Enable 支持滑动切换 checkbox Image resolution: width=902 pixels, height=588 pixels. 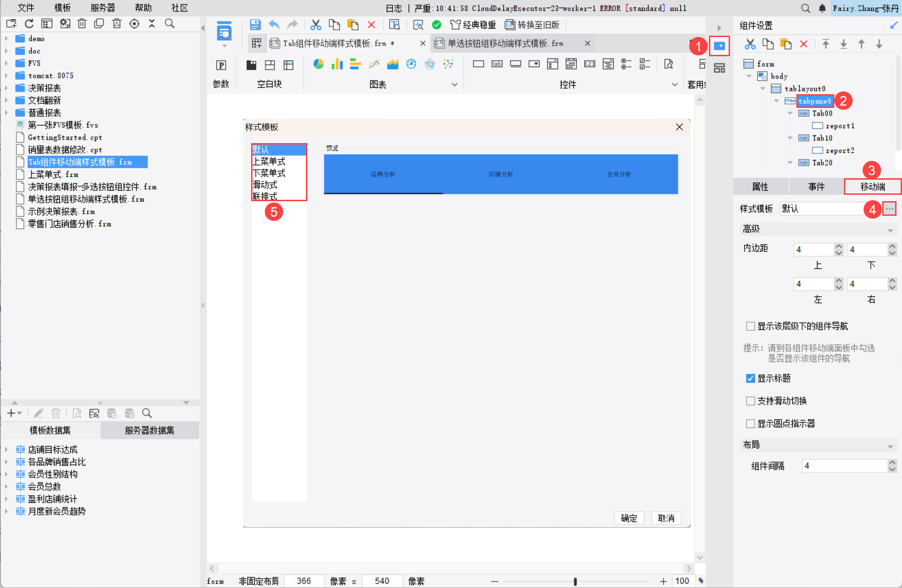(x=751, y=401)
